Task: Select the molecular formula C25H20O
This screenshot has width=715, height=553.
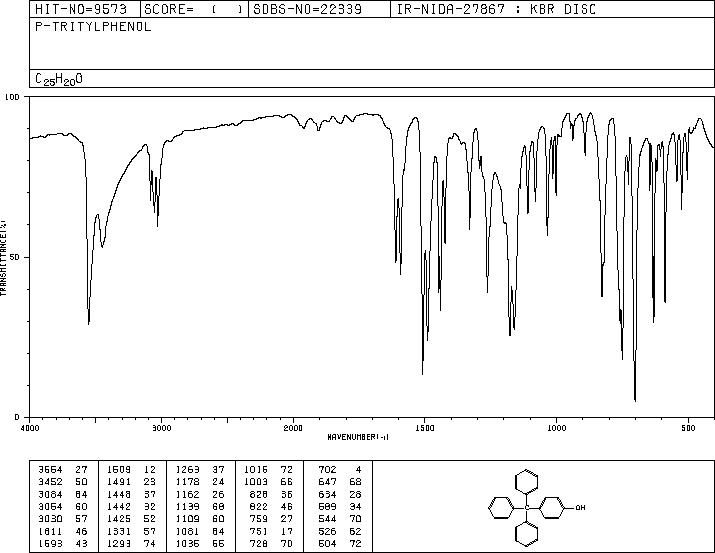Action: pos(59,79)
